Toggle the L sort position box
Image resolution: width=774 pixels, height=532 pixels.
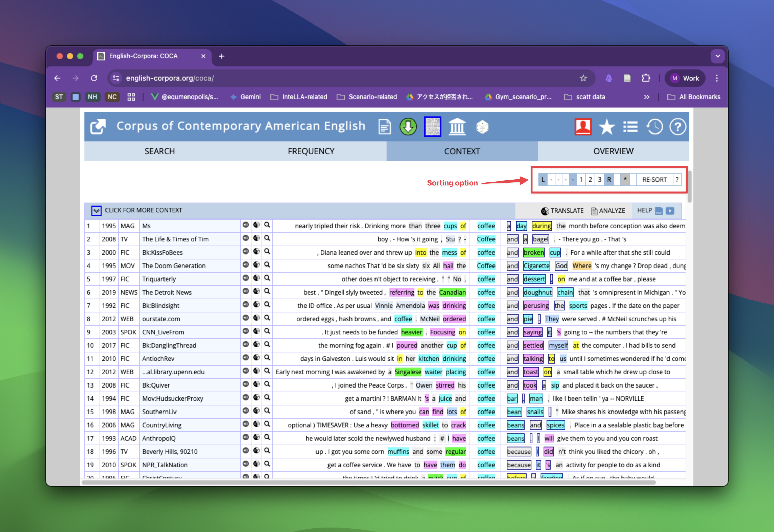tap(543, 180)
